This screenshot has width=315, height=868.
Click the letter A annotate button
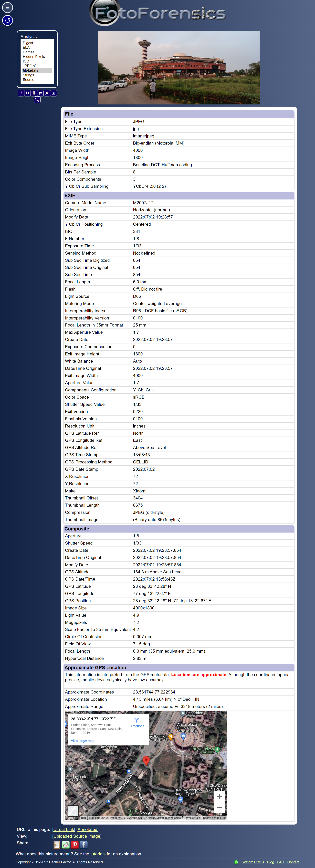point(47,93)
